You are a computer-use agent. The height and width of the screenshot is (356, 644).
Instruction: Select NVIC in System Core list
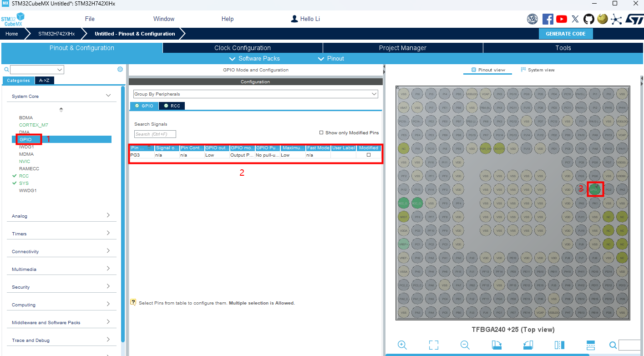[25, 161]
